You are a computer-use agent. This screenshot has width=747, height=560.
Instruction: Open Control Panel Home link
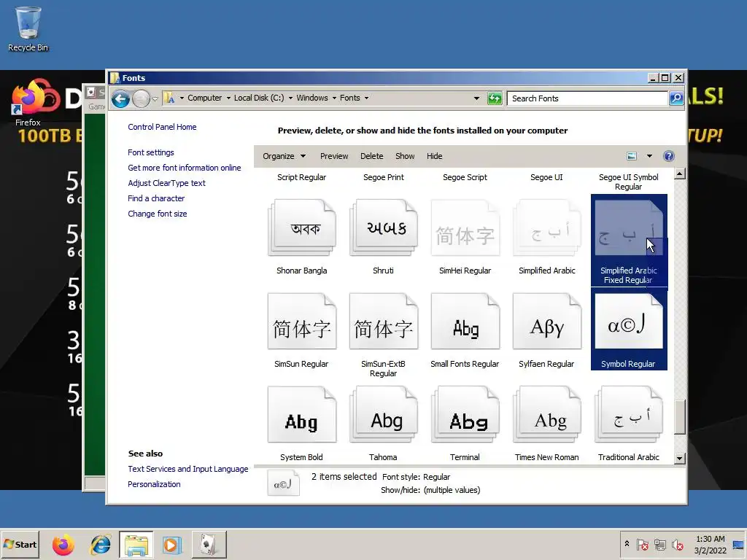(162, 127)
